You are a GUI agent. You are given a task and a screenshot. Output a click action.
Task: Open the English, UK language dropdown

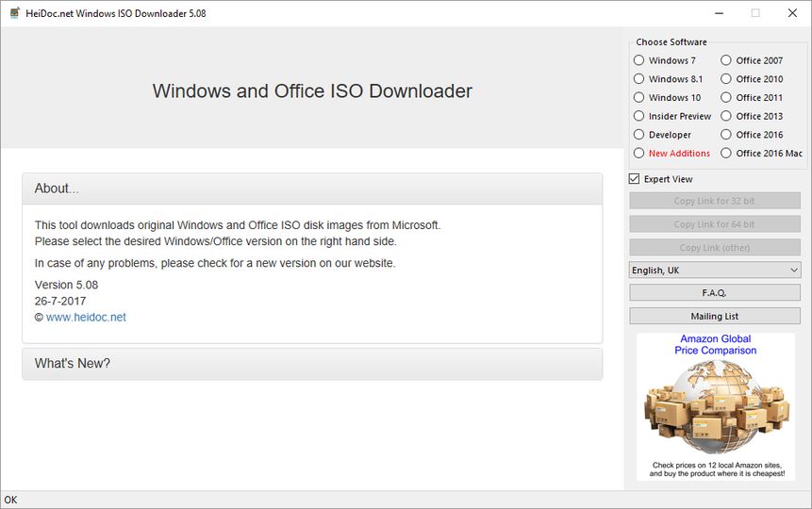(715, 270)
